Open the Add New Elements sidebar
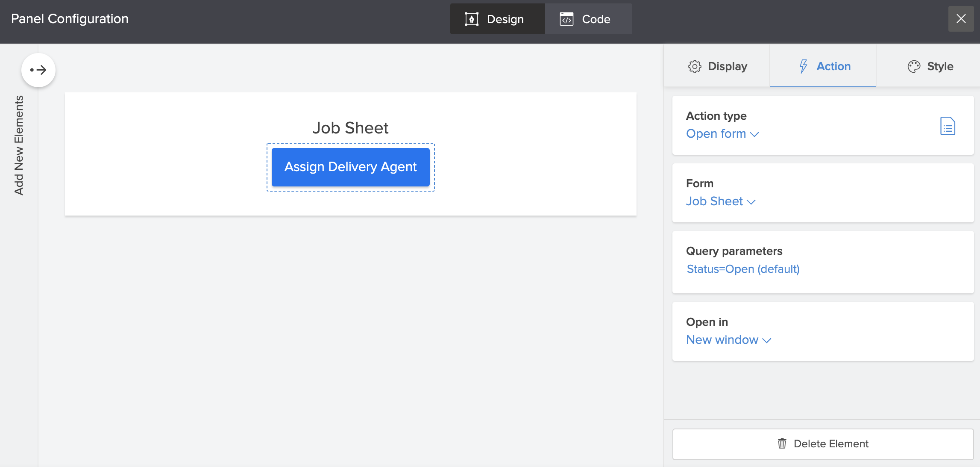 pos(19,145)
